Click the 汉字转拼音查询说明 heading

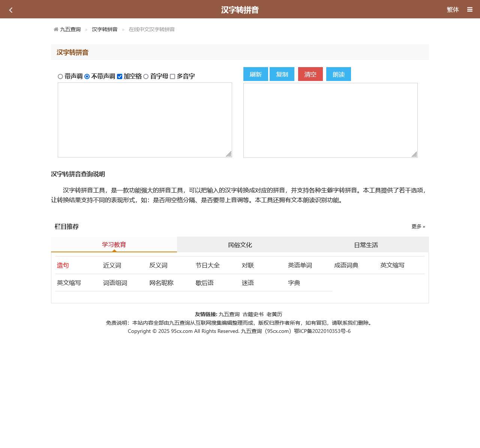point(78,174)
